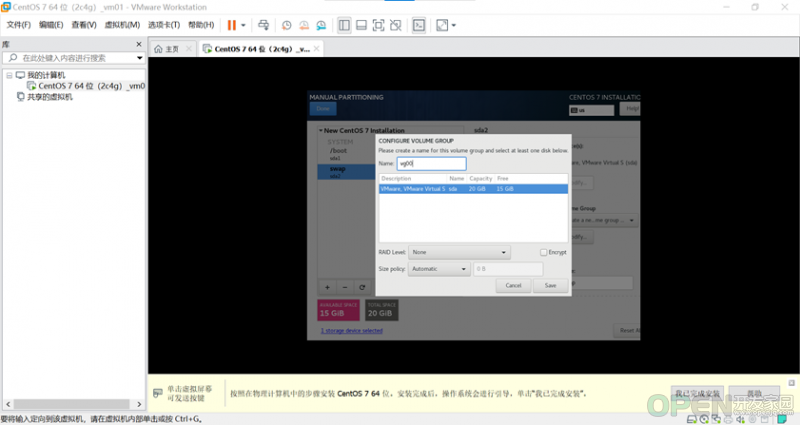Open the Size policy Automatic dropdown
800x425 pixels.
point(438,269)
